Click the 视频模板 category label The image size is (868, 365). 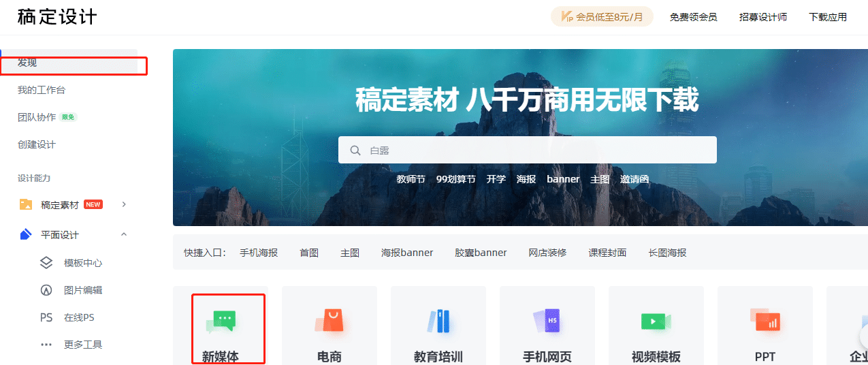656,357
